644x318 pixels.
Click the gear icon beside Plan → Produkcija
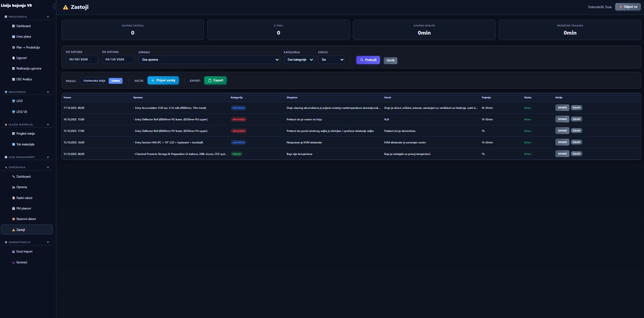[14, 47]
